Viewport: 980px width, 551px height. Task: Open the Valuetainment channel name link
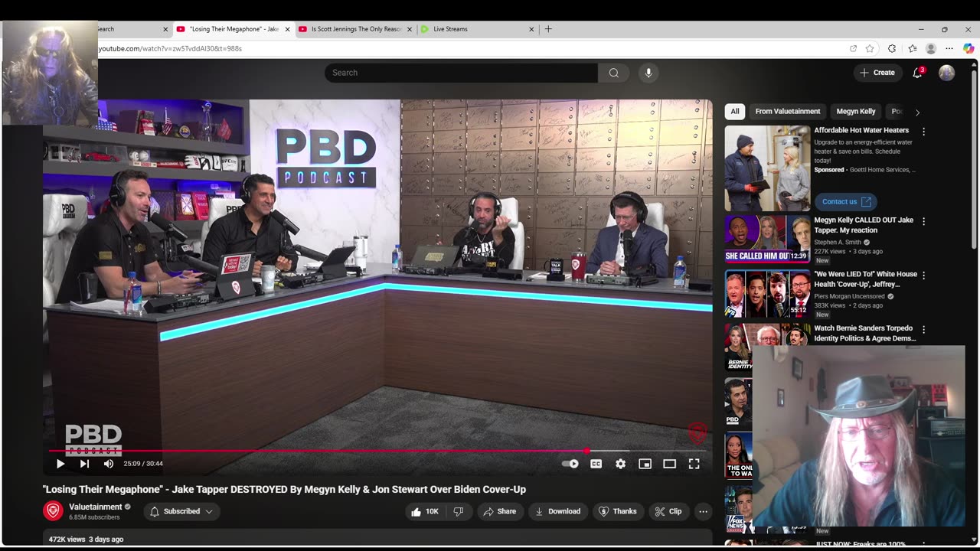pos(96,507)
